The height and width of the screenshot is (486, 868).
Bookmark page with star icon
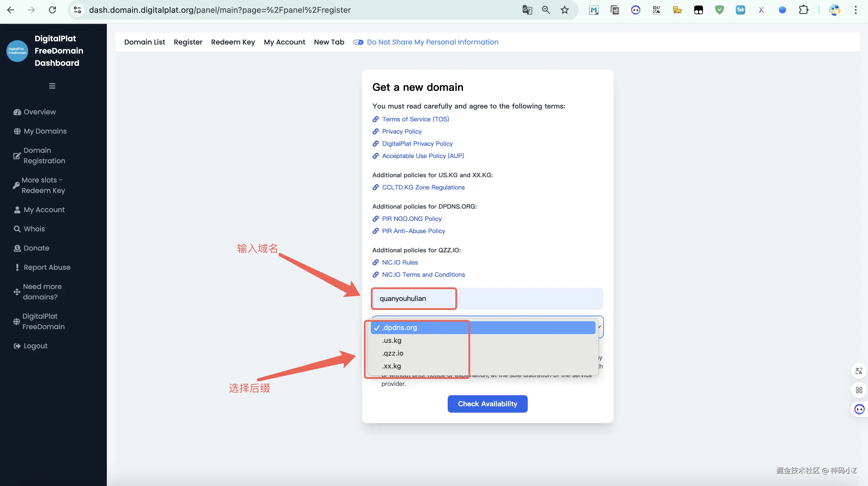(x=565, y=10)
